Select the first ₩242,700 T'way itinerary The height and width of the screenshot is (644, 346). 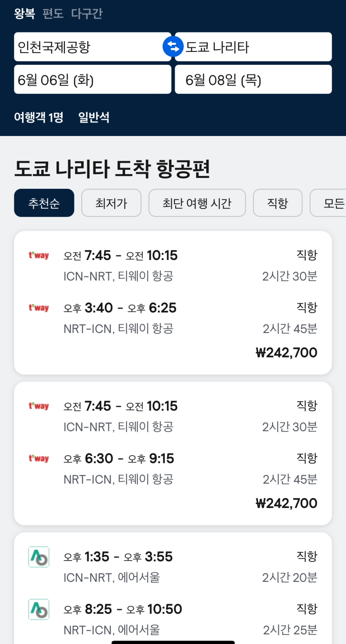[x=173, y=303]
